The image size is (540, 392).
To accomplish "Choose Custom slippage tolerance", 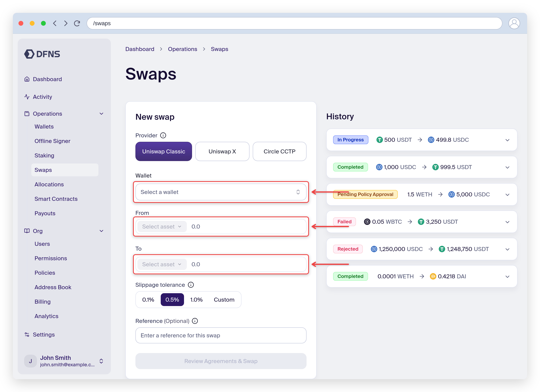I will tap(224, 300).
